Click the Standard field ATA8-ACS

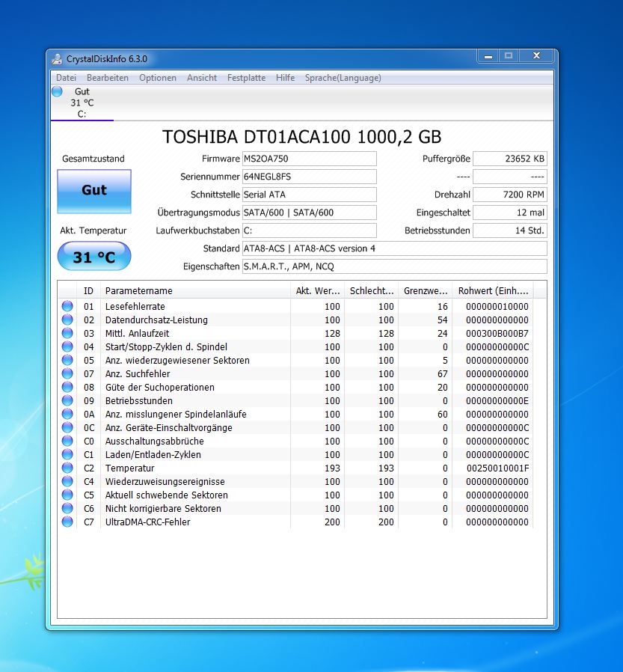coord(394,248)
